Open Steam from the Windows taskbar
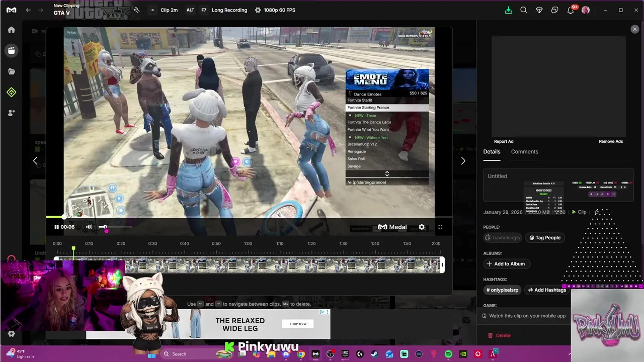Viewport: 644px width, 362px height. (374, 354)
